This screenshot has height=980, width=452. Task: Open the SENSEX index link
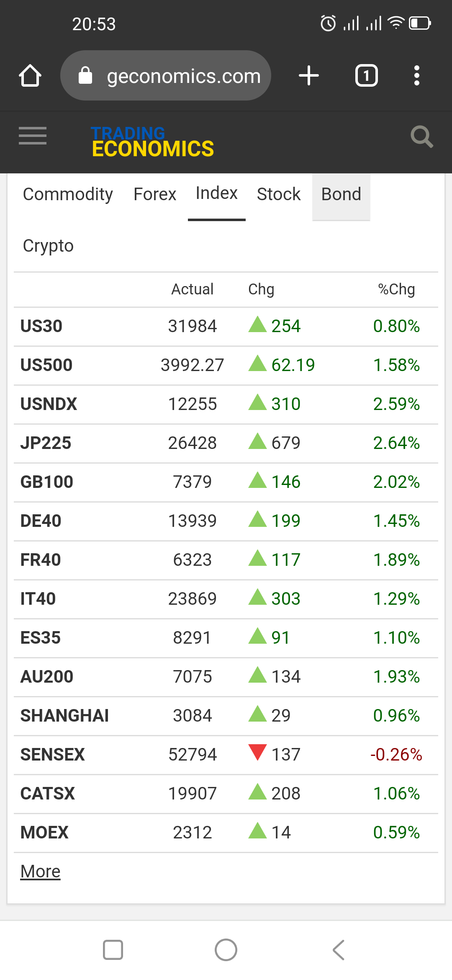coord(53,755)
